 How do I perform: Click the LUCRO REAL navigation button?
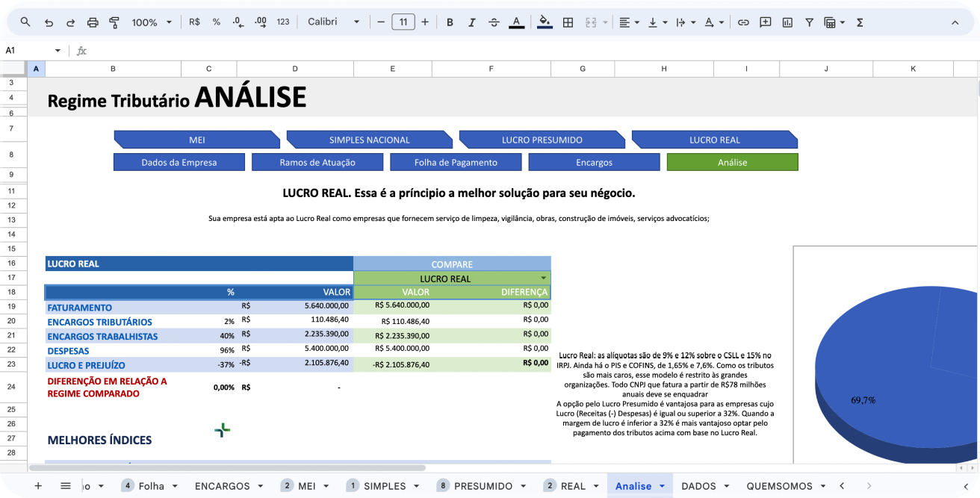point(715,140)
